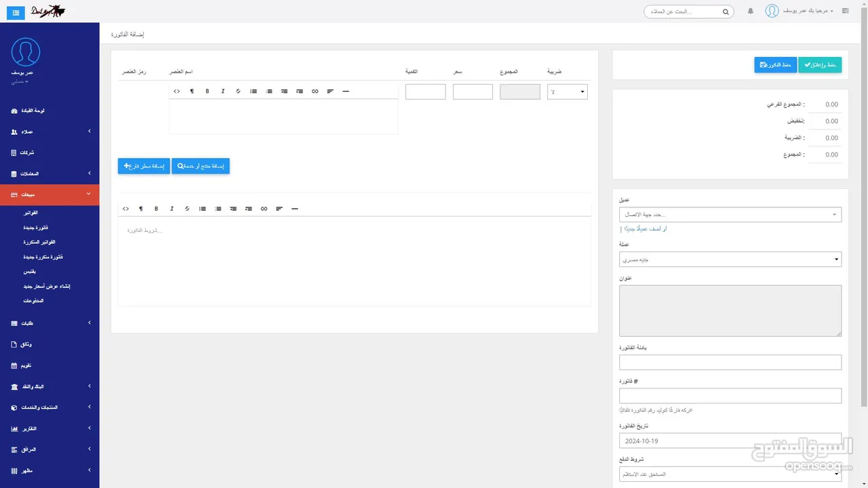Click paragraph format in item name editor

192,91
